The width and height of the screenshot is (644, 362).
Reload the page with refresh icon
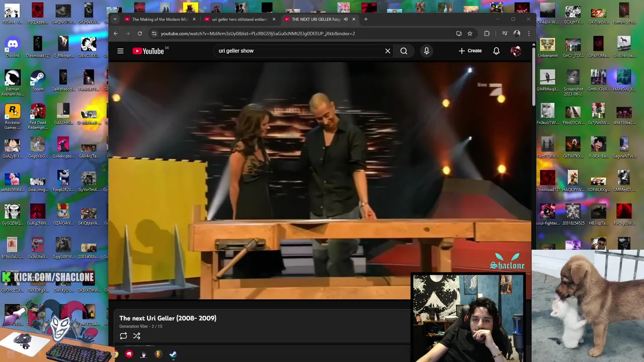[140, 33]
